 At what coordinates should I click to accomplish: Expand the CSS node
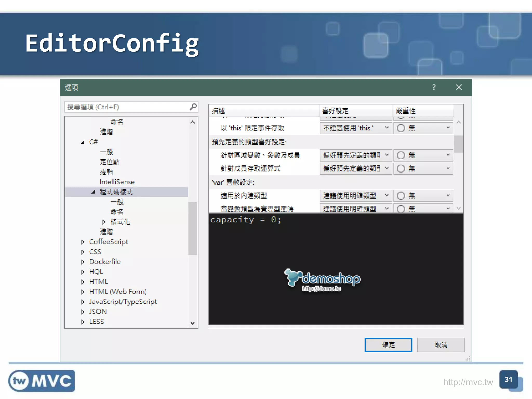83,252
